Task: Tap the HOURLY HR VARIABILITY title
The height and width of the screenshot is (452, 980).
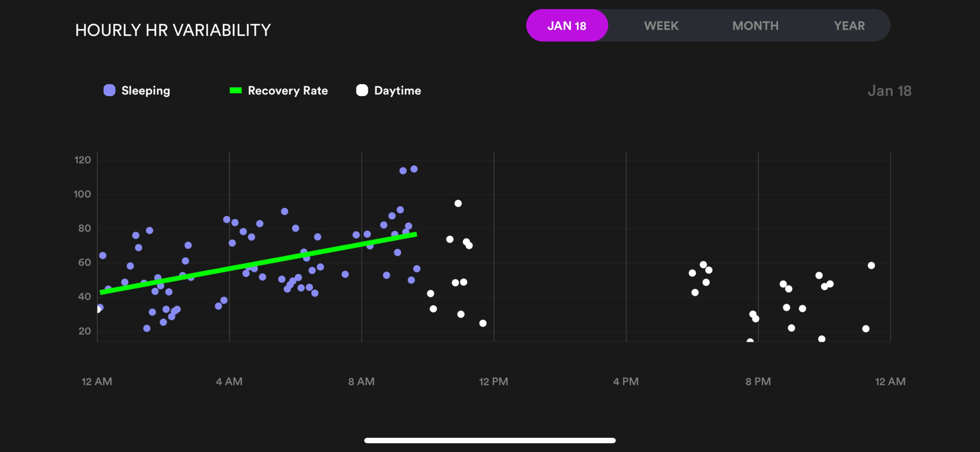Action: coord(173,30)
